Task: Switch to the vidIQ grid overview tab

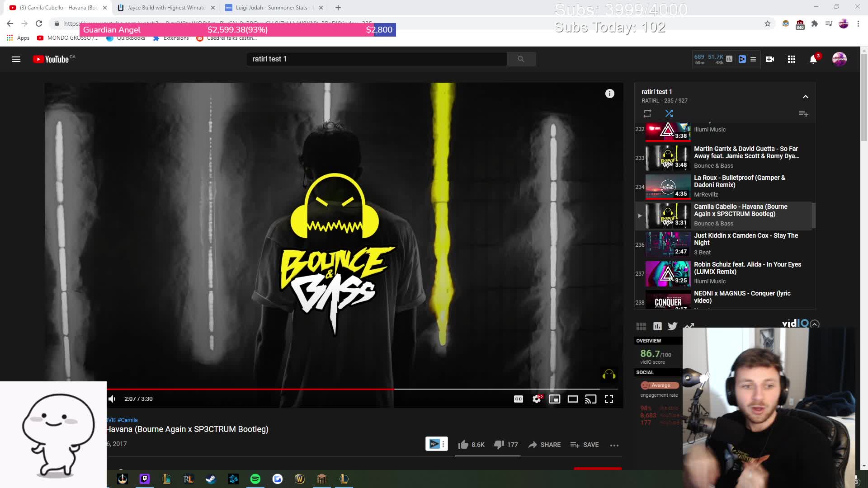Action: pyautogui.click(x=641, y=326)
